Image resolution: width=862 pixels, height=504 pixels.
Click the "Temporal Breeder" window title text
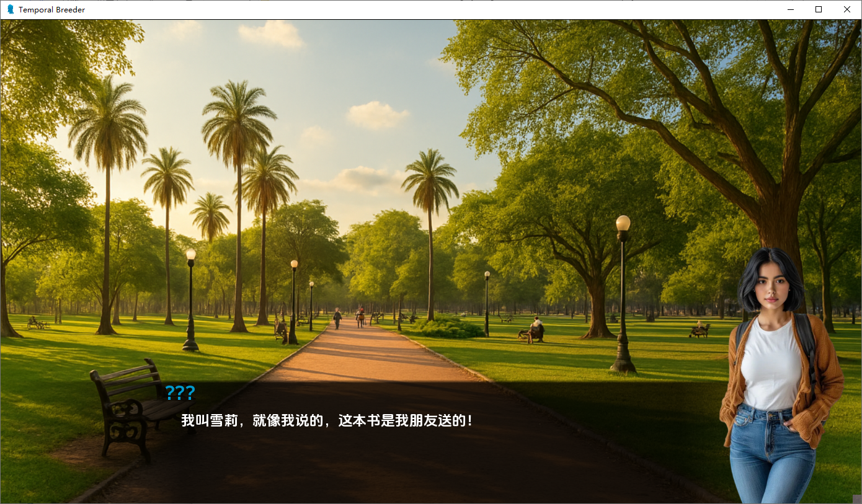pyautogui.click(x=52, y=10)
